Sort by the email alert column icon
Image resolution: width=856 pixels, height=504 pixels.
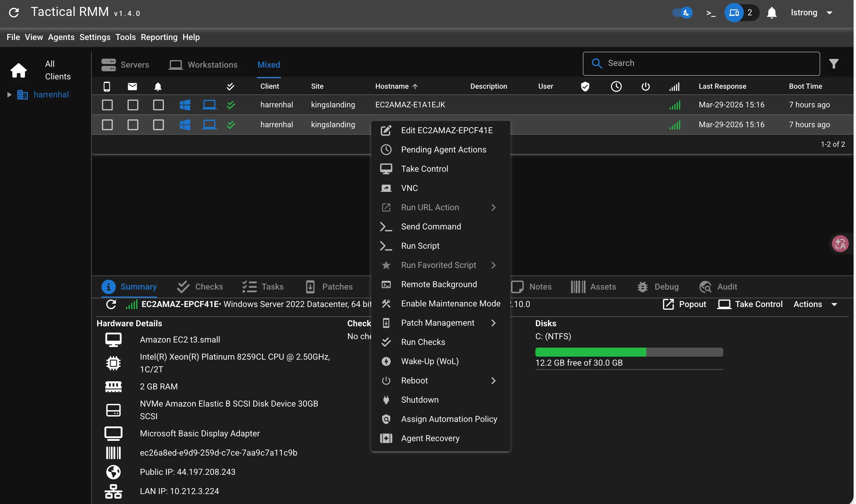click(132, 86)
